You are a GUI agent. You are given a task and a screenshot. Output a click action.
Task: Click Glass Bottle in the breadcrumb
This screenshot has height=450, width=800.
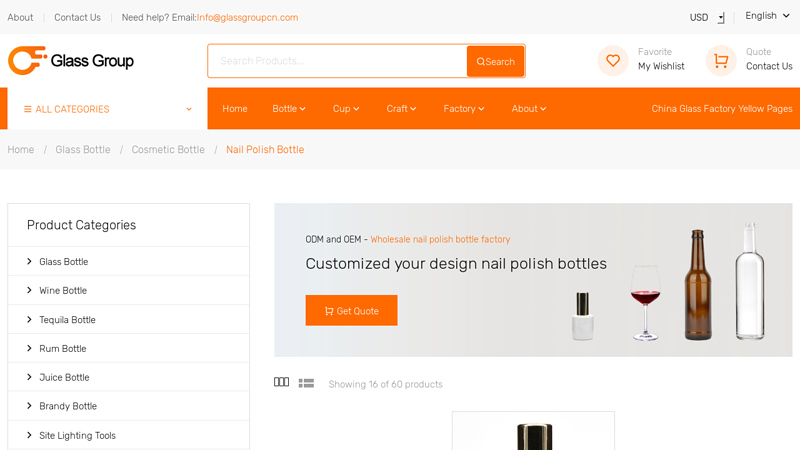[x=83, y=149]
